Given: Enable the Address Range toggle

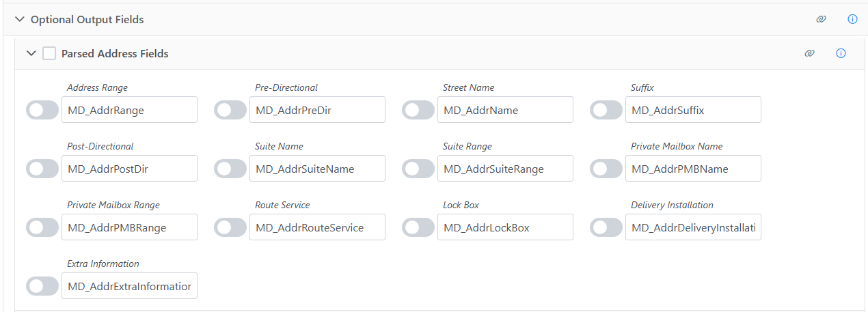Looking at the screenshot, I should 42,110.
